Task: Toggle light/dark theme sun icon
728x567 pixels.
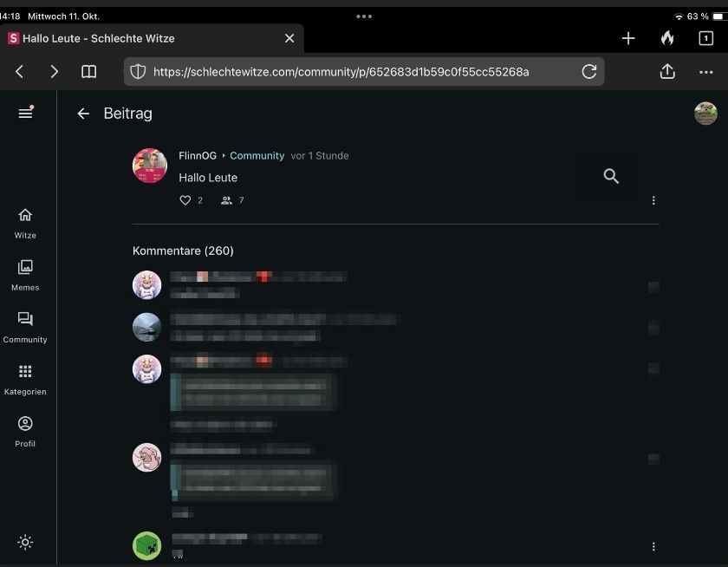Action: click(25, 543)
